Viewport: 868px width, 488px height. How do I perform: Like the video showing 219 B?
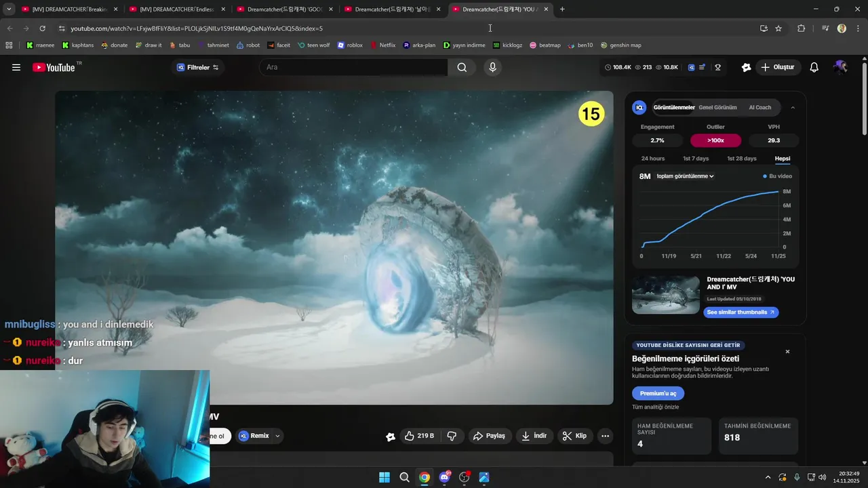coord(419,436)
